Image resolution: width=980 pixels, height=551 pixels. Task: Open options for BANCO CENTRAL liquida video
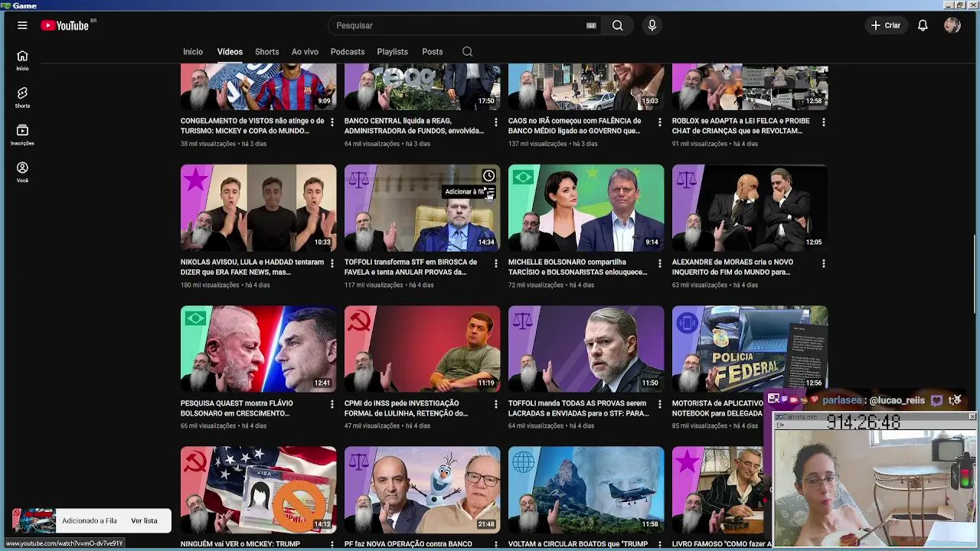(495, 122)
